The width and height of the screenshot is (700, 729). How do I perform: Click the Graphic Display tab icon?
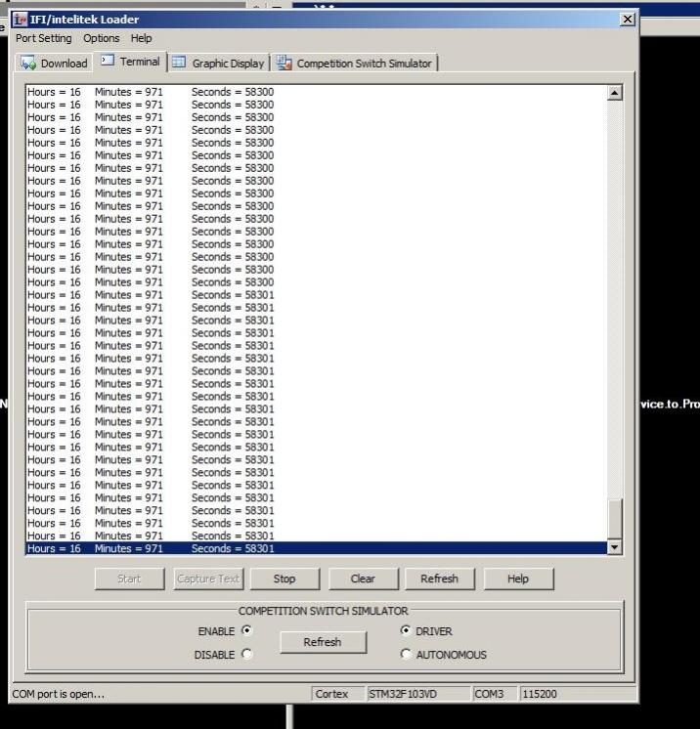tap(179, 62)
